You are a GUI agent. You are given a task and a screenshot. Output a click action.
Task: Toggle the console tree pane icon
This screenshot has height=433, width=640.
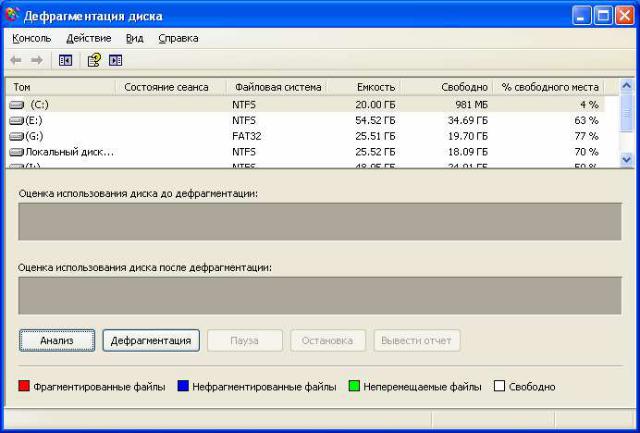click(x=65, y=60)
